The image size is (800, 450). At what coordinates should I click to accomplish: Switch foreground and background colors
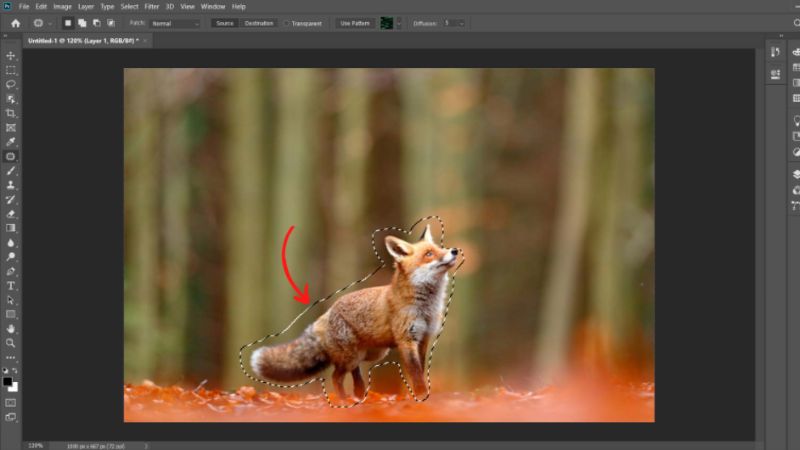pos(15,371)
